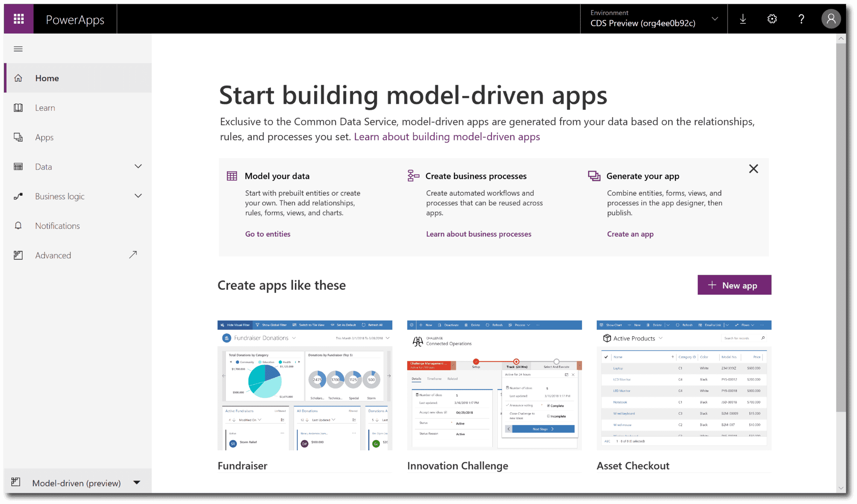Image resolution: width=857 pixels, height=504 pixels.
Task: Select Home in the sidebar
Action: (78, 78)
